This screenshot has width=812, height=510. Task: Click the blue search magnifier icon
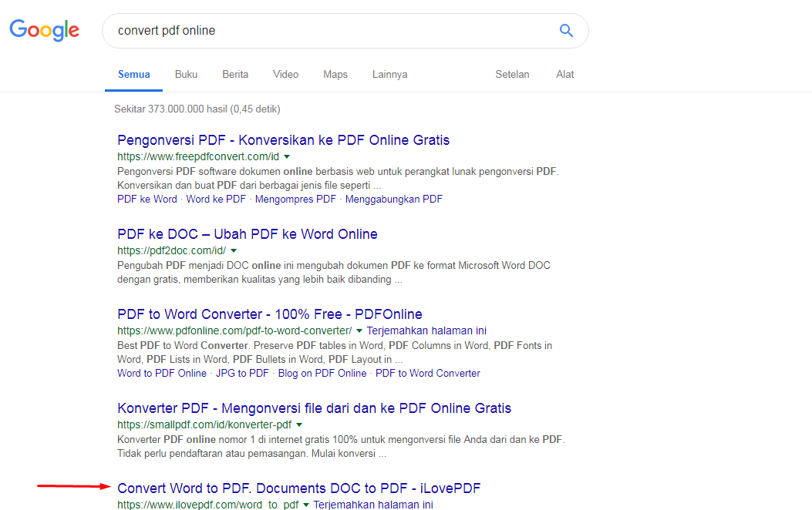point(566,31)
